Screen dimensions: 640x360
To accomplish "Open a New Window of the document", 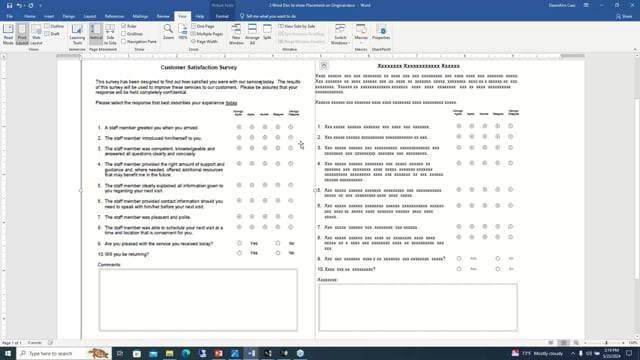I will pyautogui.click(x=236, y=34).
